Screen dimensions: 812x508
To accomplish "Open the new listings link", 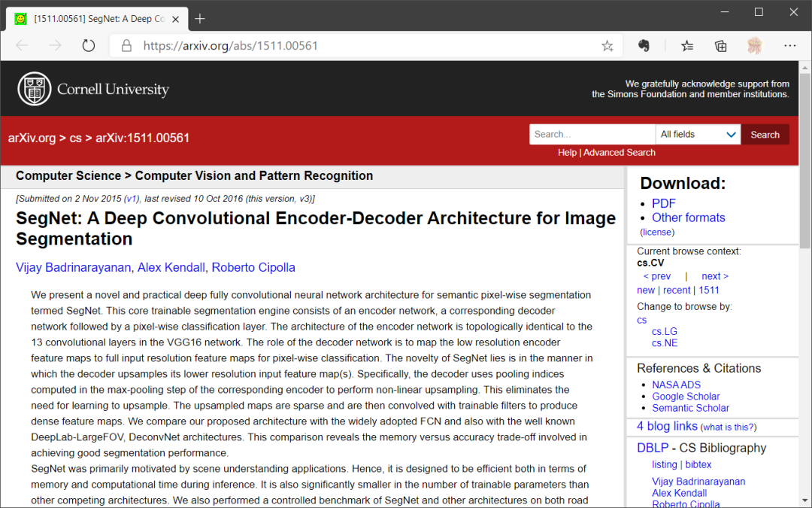I will [x=646, y=291].
